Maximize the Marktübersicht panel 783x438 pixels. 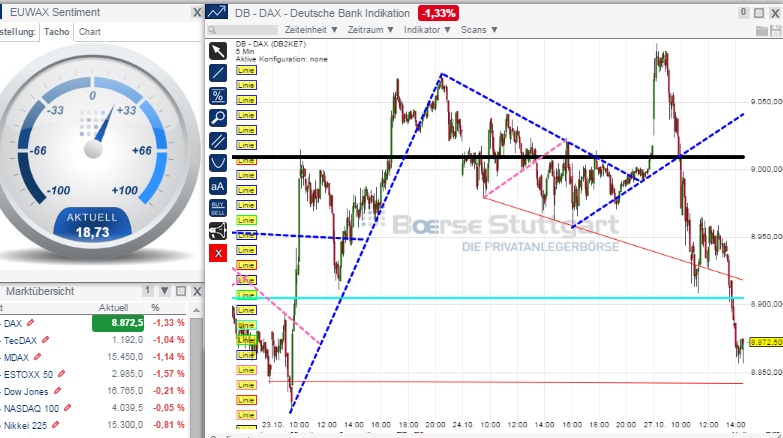181,291
